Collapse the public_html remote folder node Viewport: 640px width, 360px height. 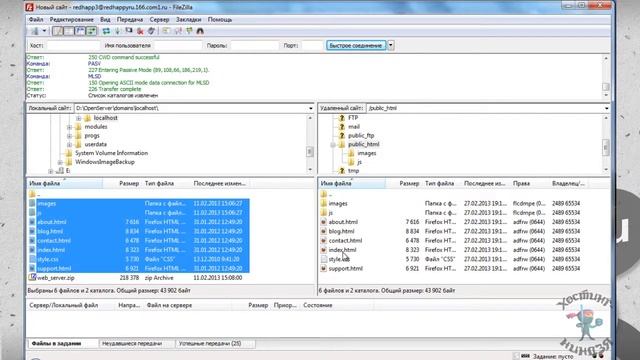click(333, 144)
